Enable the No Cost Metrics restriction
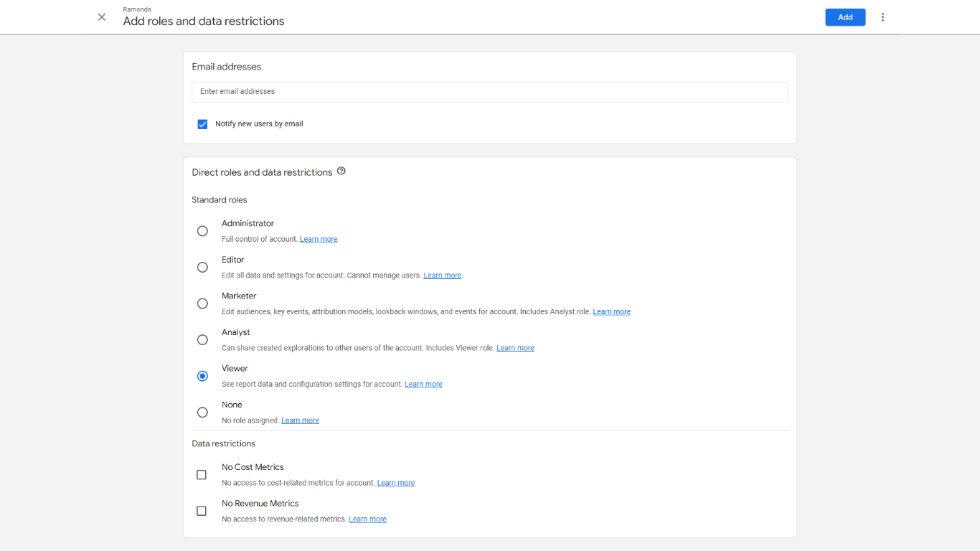This screenshot has width=980, height=551. click(x=202, y=474)
